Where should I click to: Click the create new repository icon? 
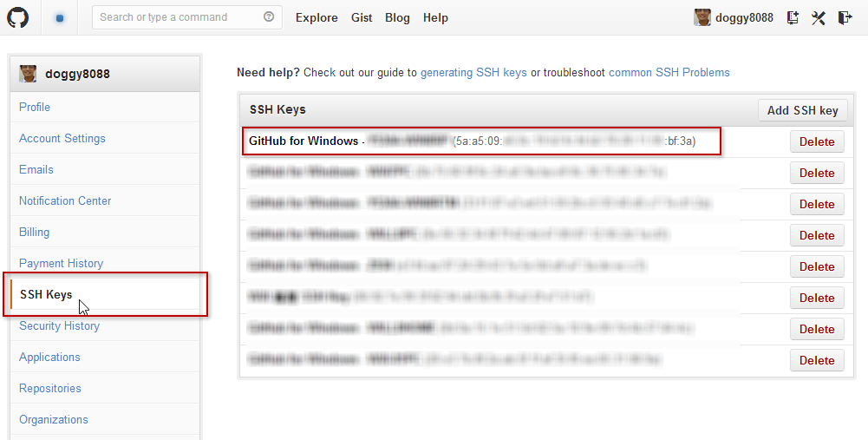(x=793, y=17)
